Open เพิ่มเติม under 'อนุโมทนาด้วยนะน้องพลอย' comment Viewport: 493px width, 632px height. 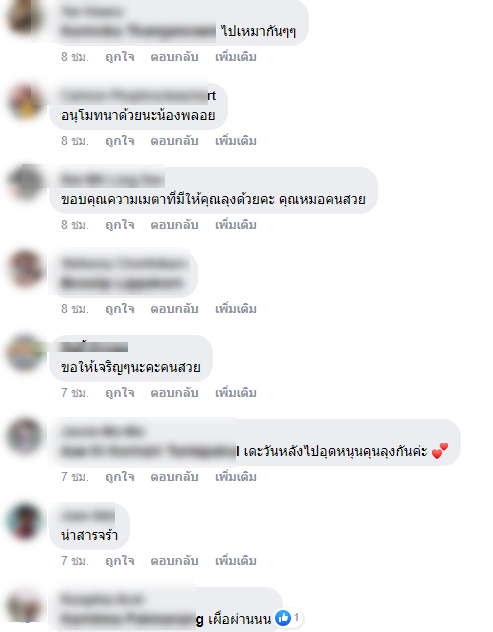click(x=236, y=141)
